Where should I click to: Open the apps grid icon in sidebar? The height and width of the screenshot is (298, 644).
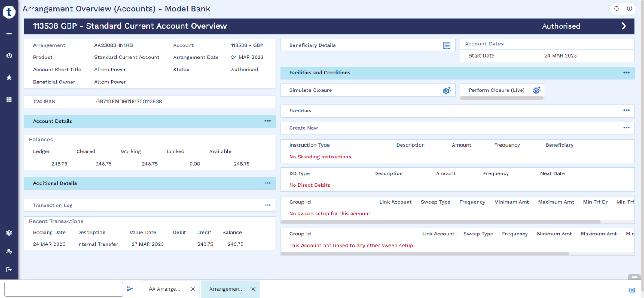9,99
